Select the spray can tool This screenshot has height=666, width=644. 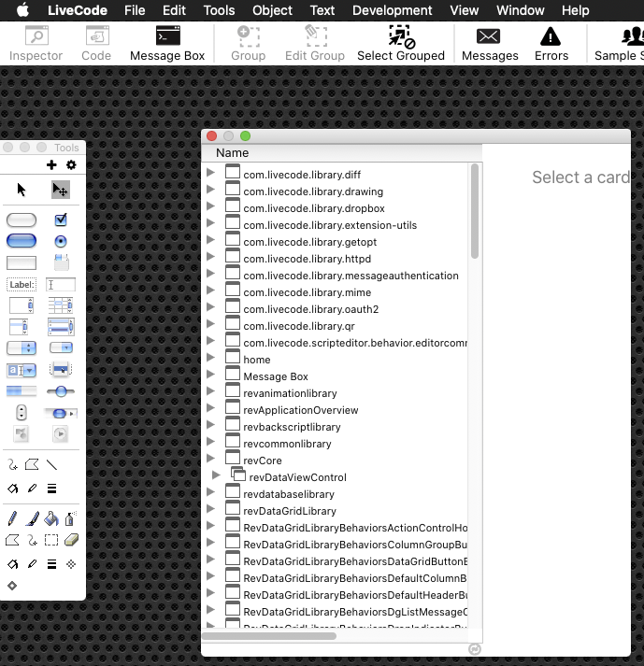point(70,519)
